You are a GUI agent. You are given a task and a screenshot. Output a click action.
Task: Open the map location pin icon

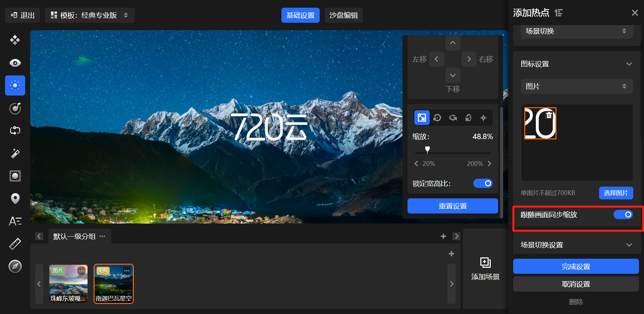[15, 198]
